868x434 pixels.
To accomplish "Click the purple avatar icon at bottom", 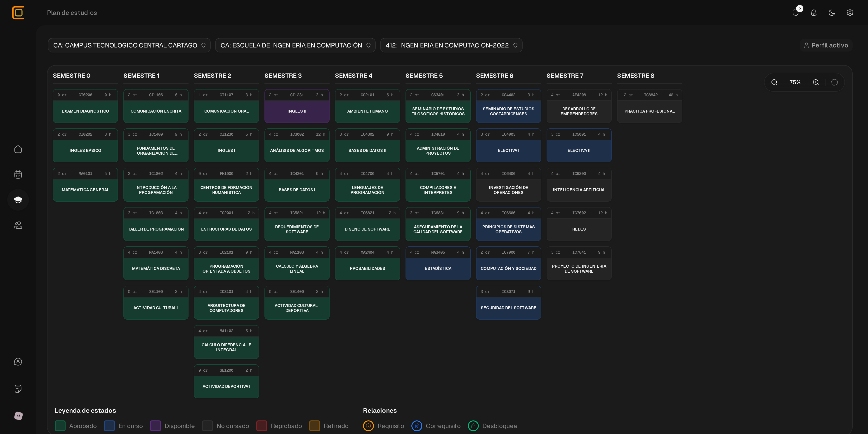I will (18, 415).
